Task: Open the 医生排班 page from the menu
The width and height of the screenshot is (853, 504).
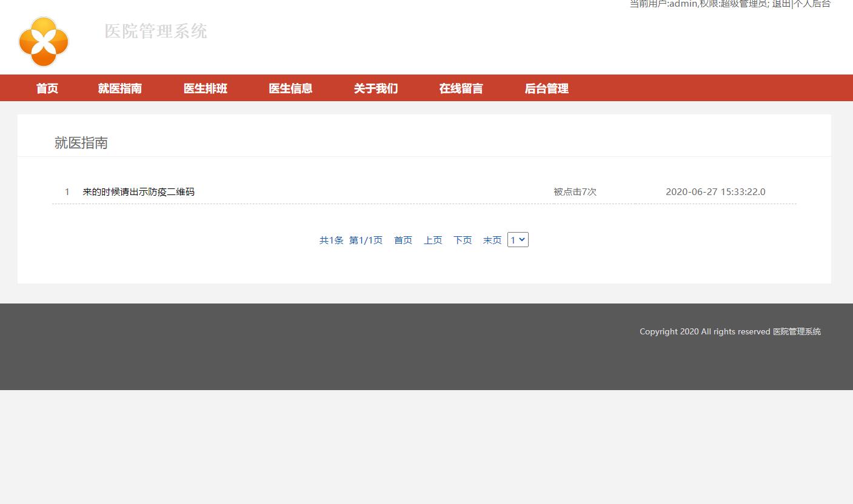Action: click(x=205, y=88)
